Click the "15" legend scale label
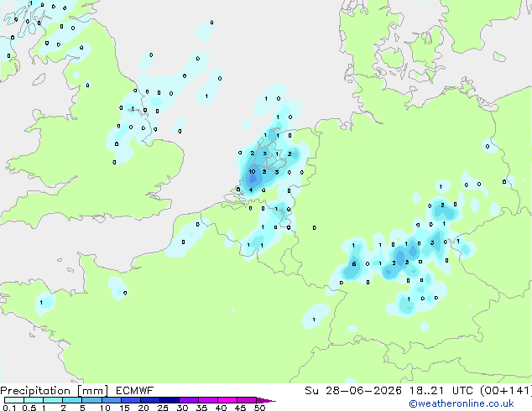The width and height of the screenshot is (532, 411). point(124,408)
